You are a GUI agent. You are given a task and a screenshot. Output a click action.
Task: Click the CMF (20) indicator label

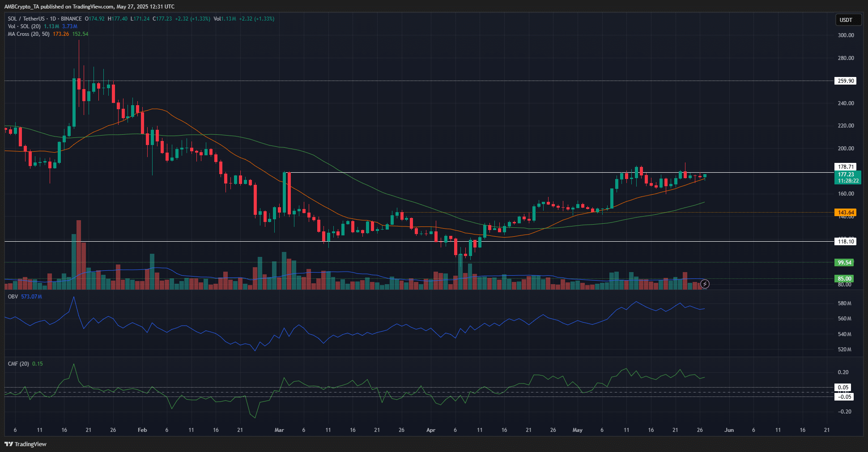coord(18,363)
